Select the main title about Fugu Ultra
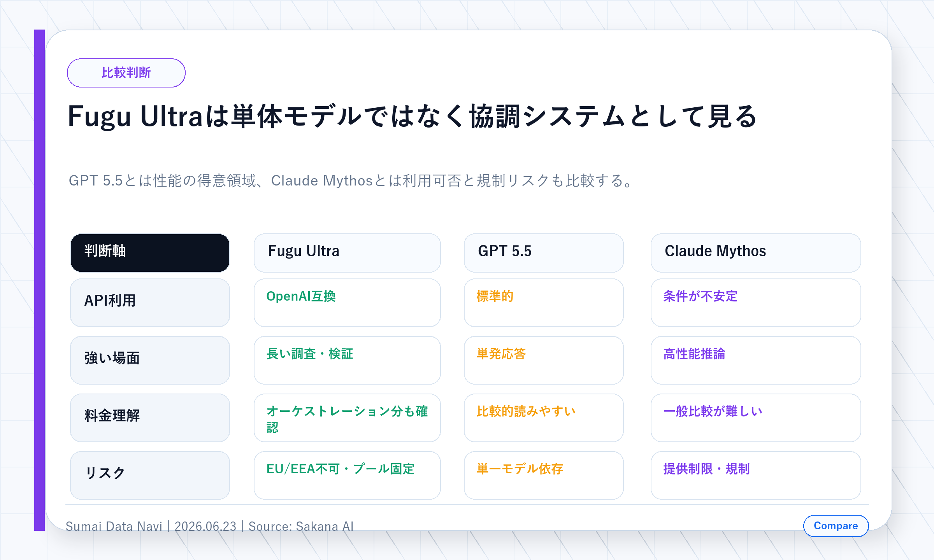The width and height of the screenshot is (934, 560). pyautogui.click(x=413, y=116)
